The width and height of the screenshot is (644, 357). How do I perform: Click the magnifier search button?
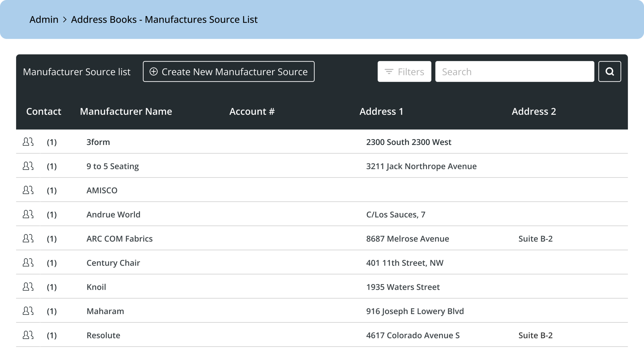coord(610,71)
